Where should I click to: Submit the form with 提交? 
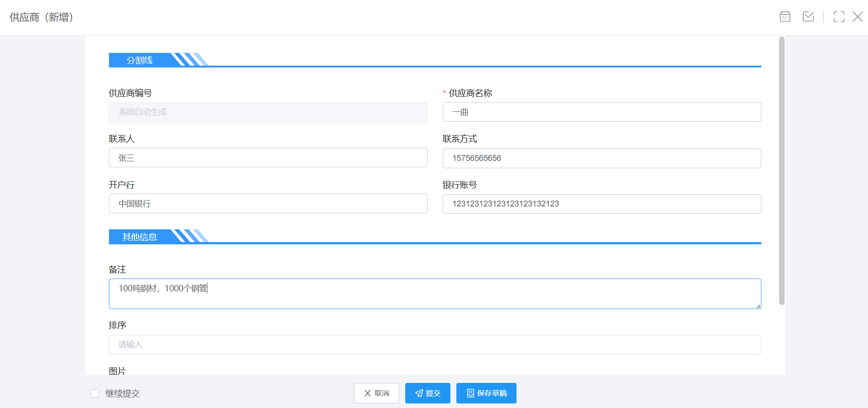click(x=428, y=393)
